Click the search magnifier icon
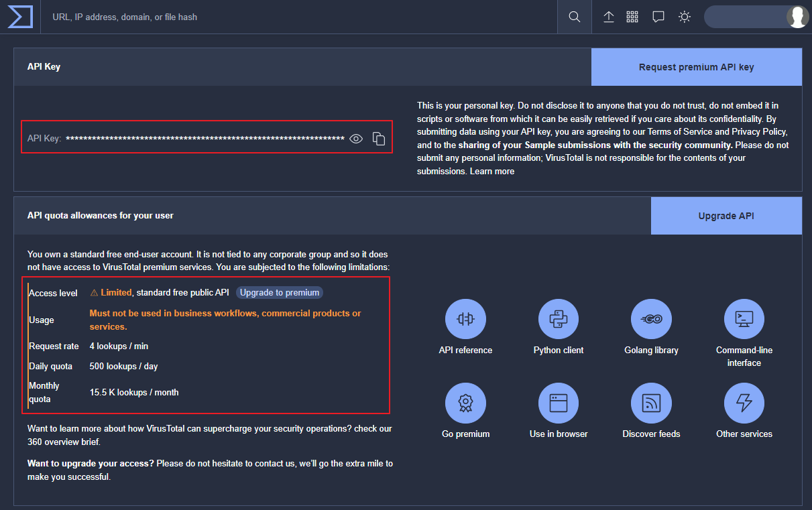The image size is (812, 510). pyautogui.click(x=575, y=17)
